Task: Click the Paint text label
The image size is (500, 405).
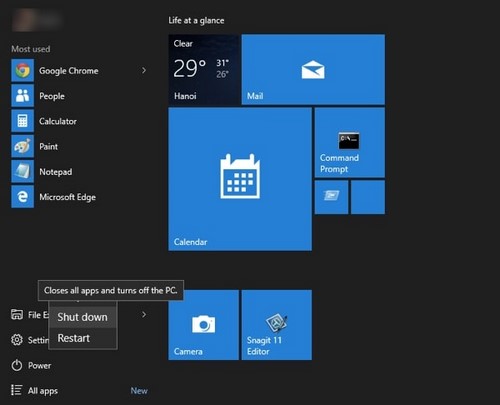Action: (49, 146)
